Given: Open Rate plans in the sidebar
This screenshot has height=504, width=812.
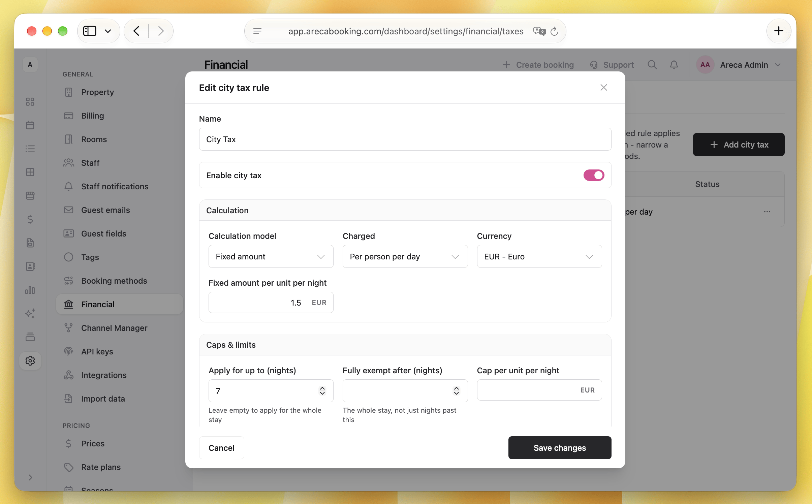Looking at the screenshot, I should (120, 467).
